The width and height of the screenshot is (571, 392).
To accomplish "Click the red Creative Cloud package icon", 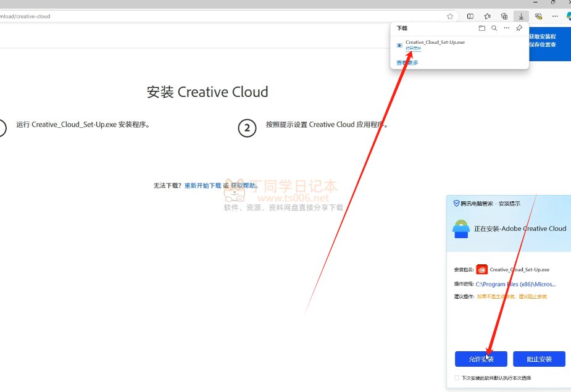I will pos(481,270).
